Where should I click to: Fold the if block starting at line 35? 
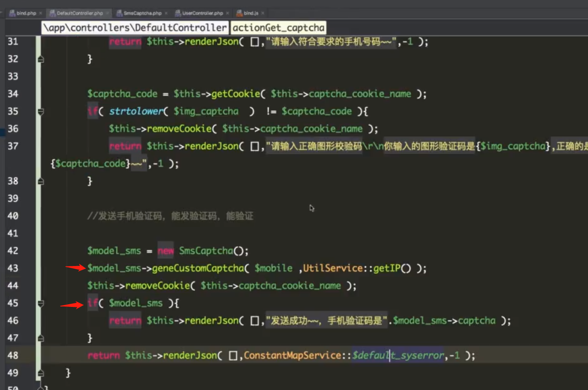pyautogui.click(x=40, y=112)
